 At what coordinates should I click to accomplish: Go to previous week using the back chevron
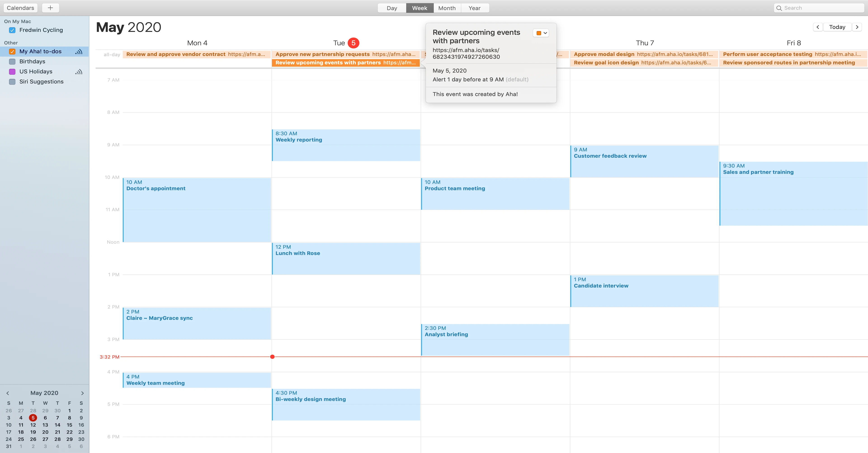point(818,27)
